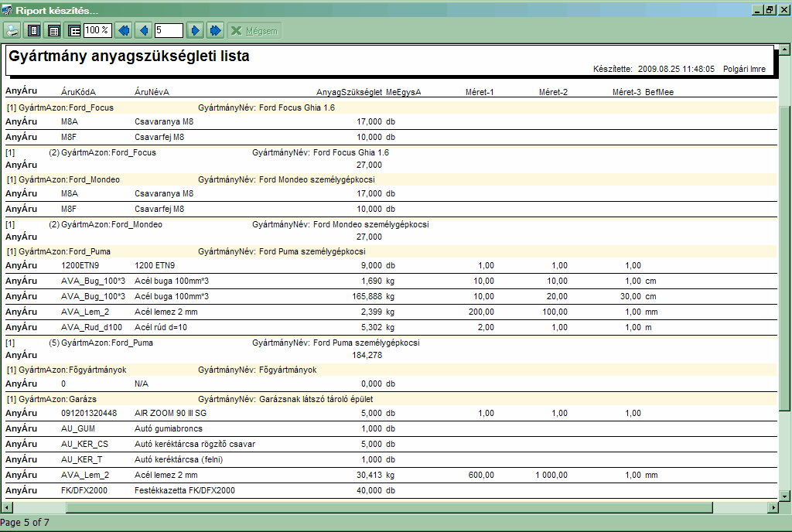792x532 pixels.
Task: Click the vertical scrollbar thumb
Action: coord(784,257)
